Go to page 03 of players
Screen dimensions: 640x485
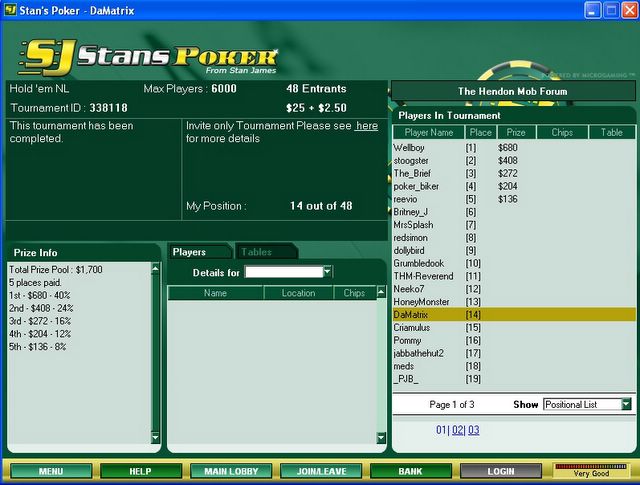pos(473,429)
